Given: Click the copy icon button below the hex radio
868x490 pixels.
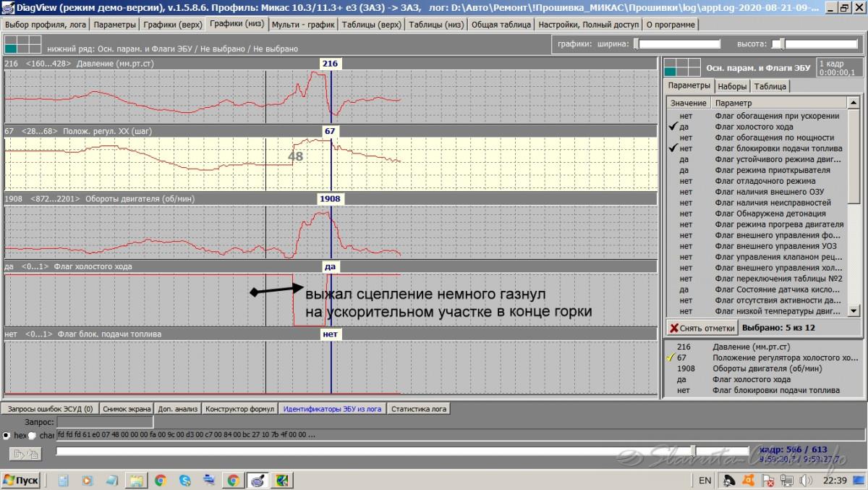Looking at the screenshot, I should [25, 454].
